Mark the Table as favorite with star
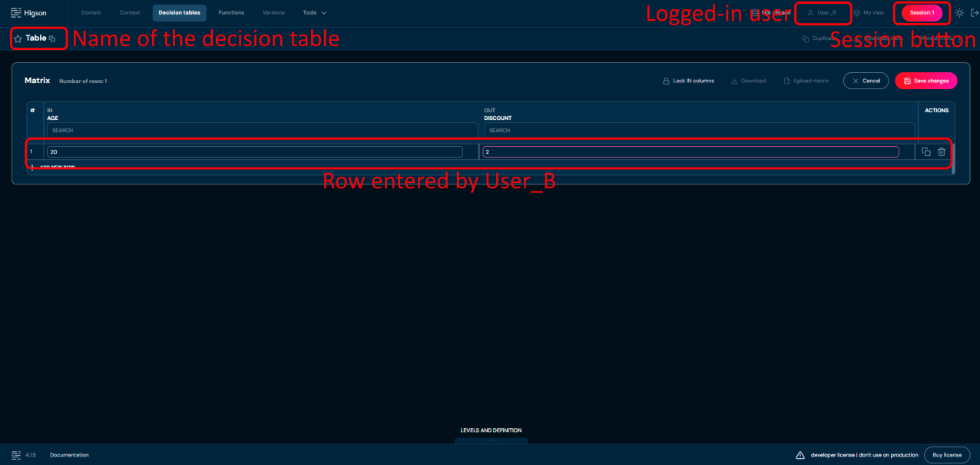980x465 pixels. (x=18, y=38)
